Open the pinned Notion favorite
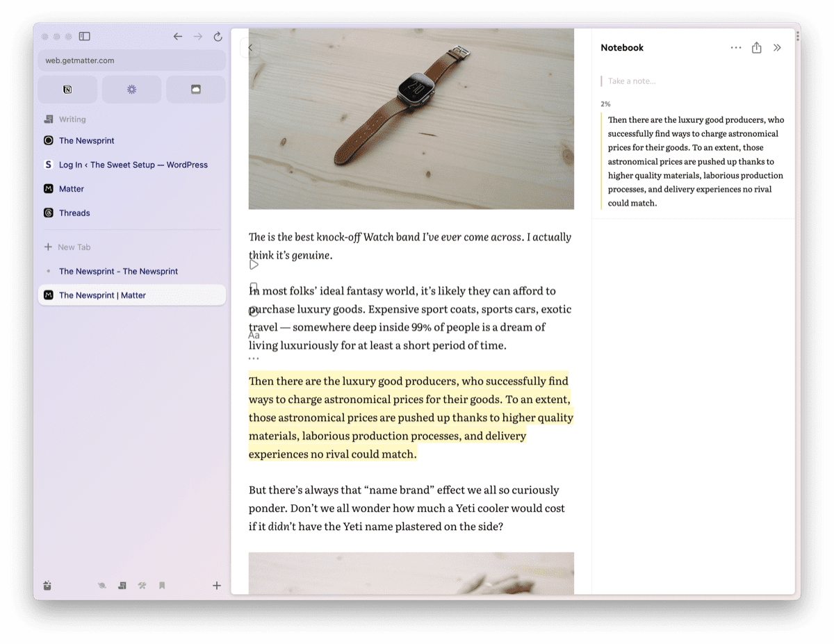The height and width of the screenshot is (644, 834). pos(67,90)
